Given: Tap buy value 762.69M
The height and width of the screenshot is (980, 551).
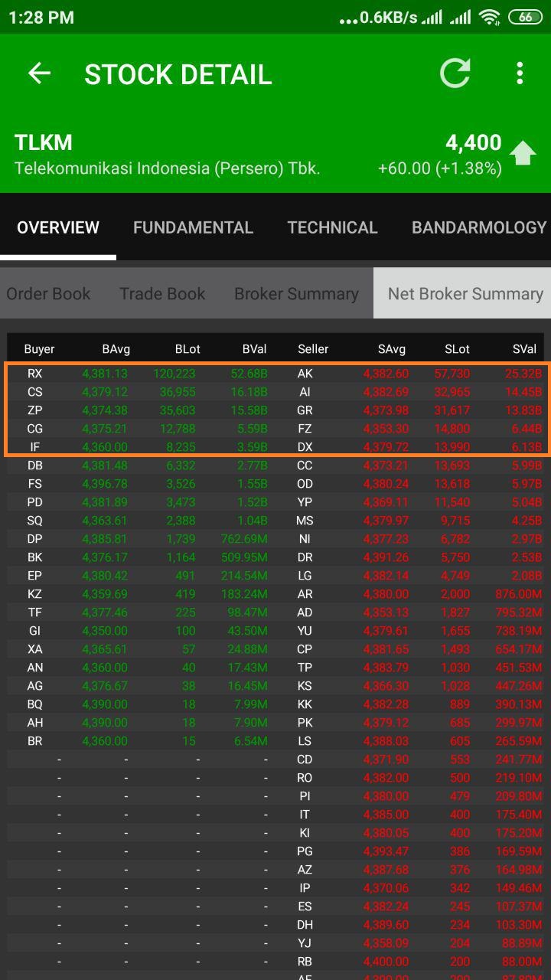Looking at the screenshot, I should [244, 539].
